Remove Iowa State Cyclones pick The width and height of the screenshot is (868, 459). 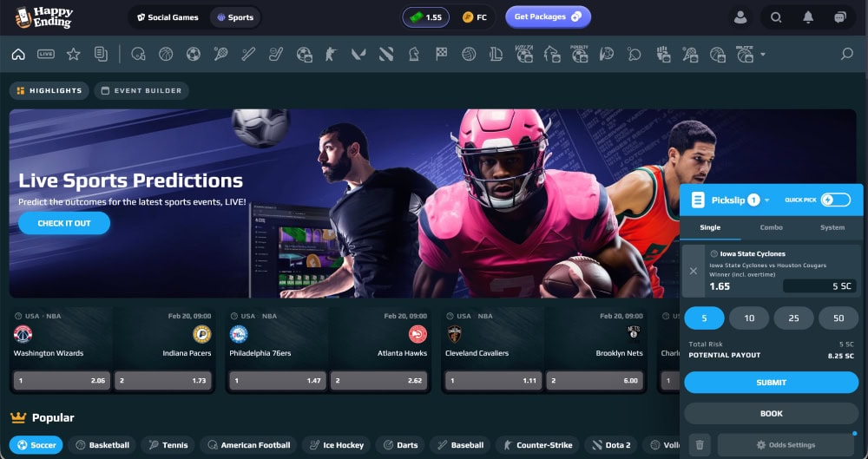pos(693,272)
